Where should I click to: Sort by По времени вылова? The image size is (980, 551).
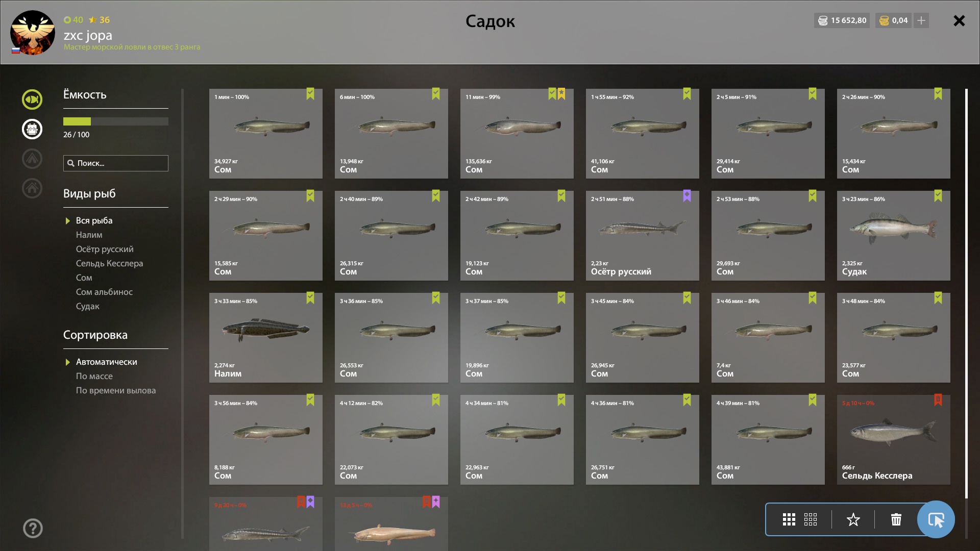pos(116,390)
